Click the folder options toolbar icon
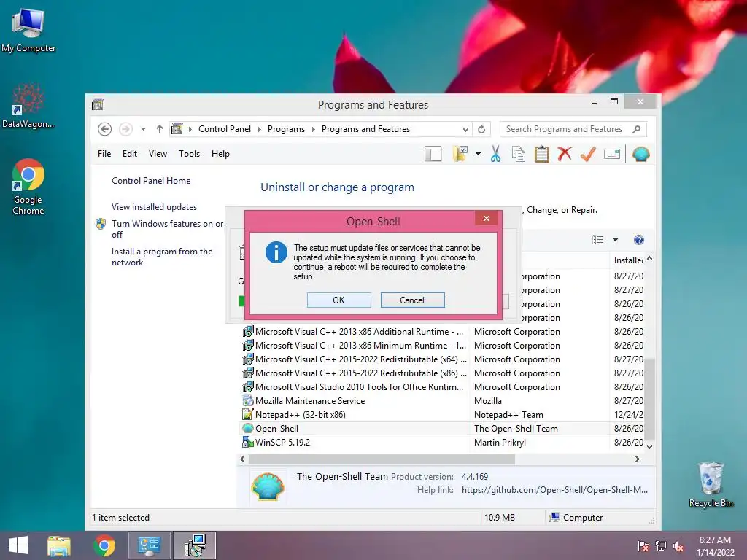Viewport: 747px width, 560px height. point(460,154)
